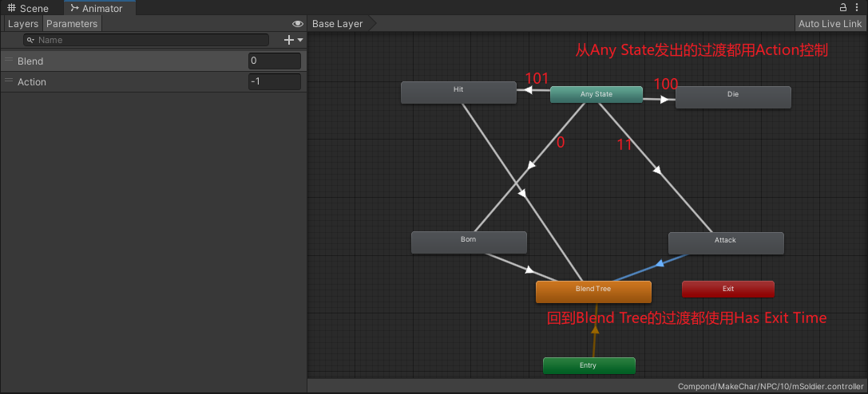Select the Die state node
868x394 pixels.
733,97
